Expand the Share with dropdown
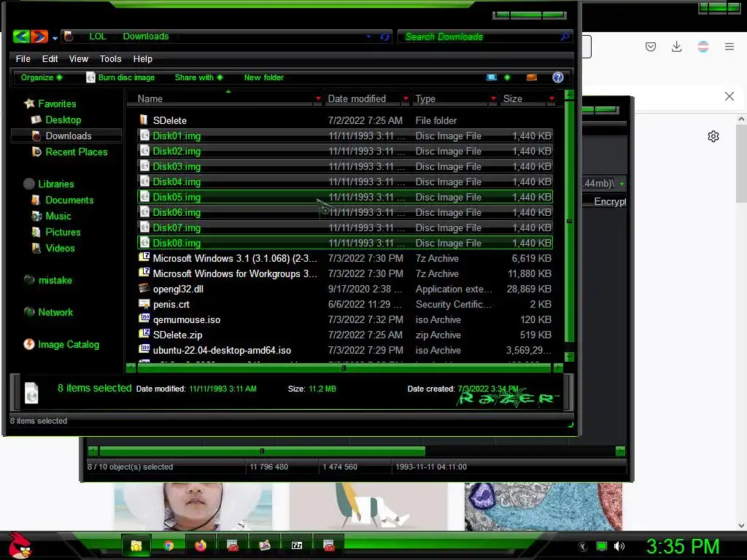 [x=198, y=77]
